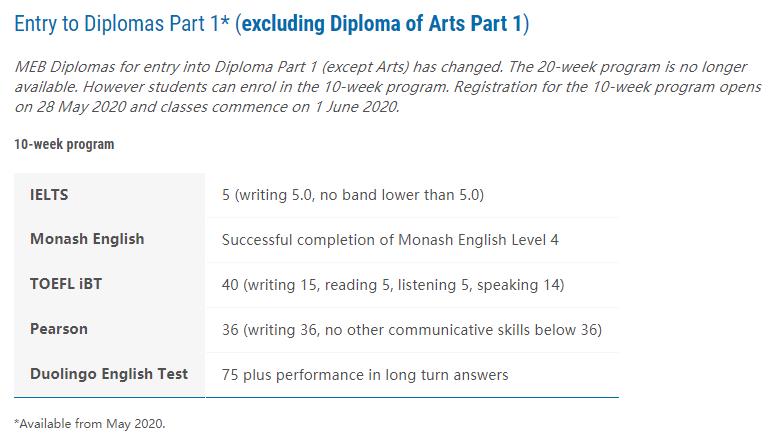Click the Pearson score "36 (writing 36...)" cell
Image resolution: width=773 pixels, height=444 pixels.
coord(411,330)
